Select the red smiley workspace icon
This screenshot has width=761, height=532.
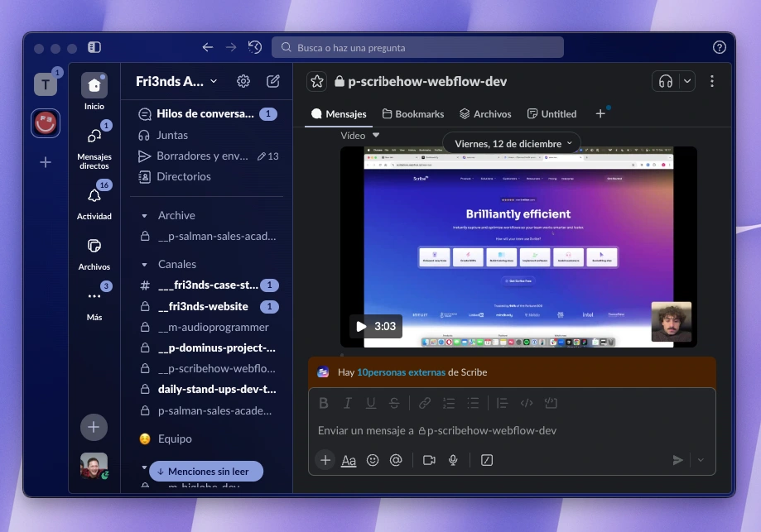pos(46,123)
